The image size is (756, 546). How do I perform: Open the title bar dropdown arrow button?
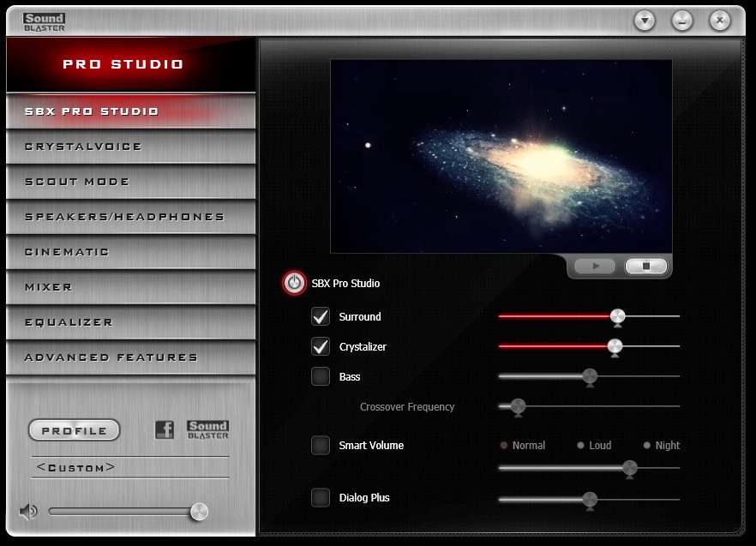(x=645, y=21)
